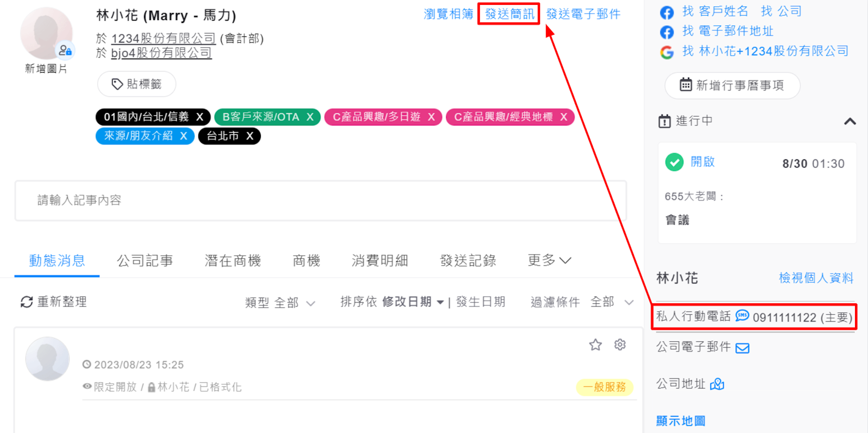The height and width of the screenshot is (433, 868).
Task: Click the 重新整理 refresh icon
Action: (27, 302)
